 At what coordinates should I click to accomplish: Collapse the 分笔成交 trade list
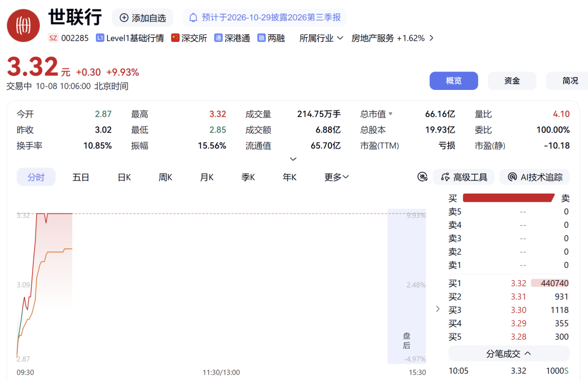(x=509, y=354)
